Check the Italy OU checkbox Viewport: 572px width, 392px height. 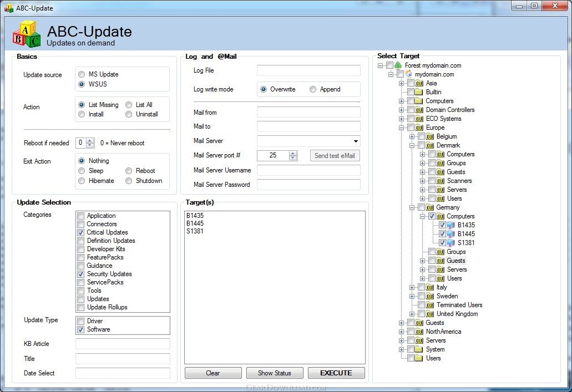point(421,287)
